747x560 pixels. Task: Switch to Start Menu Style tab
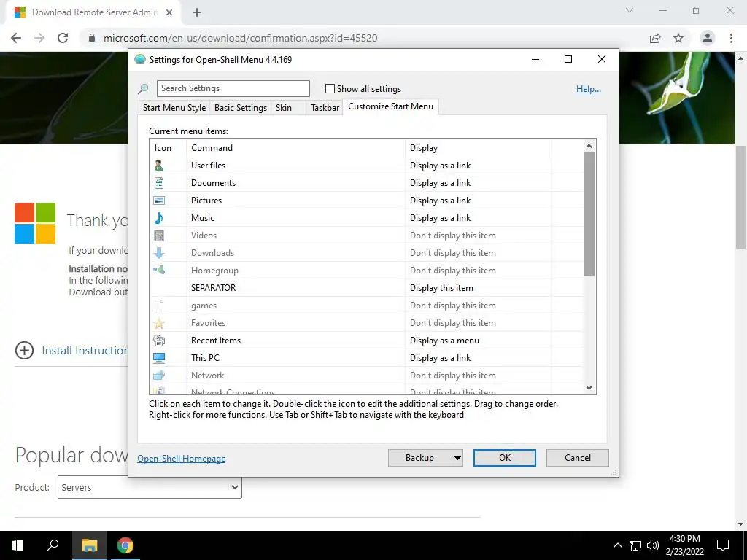pyautogui.click(x=174, y=108)
